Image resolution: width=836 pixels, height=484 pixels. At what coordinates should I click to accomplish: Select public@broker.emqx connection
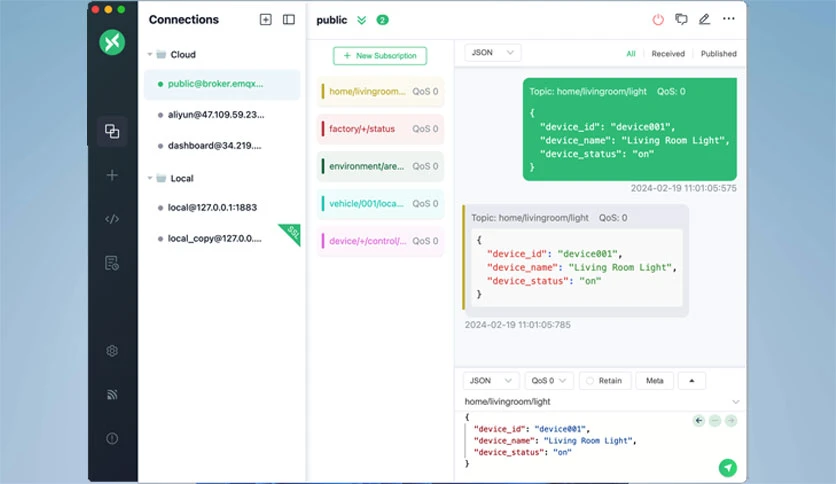(x=222, y=84)
